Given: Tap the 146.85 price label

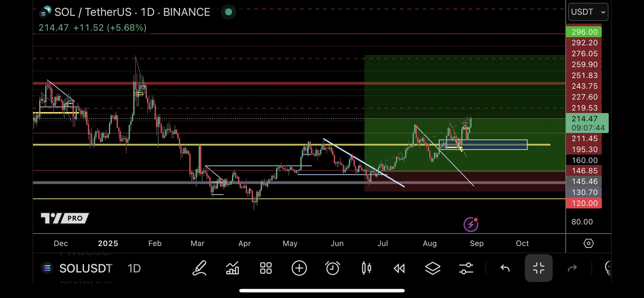Looking at the screenshot, I should pyautogui.click(x=584, y=171).
